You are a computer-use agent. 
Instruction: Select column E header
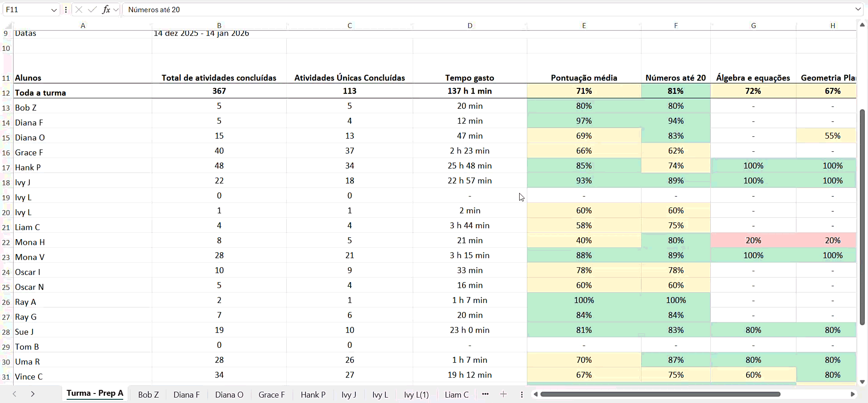[x=584, y=26]
